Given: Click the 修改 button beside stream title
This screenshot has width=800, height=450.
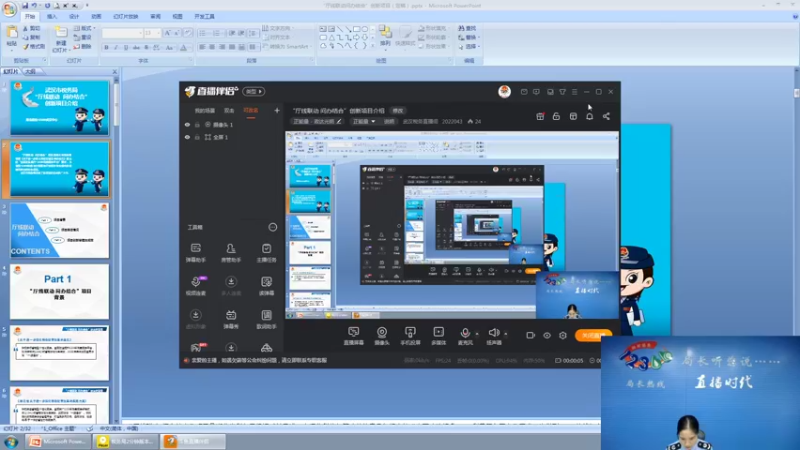Looking at the screenshot, I should [397, 110].
